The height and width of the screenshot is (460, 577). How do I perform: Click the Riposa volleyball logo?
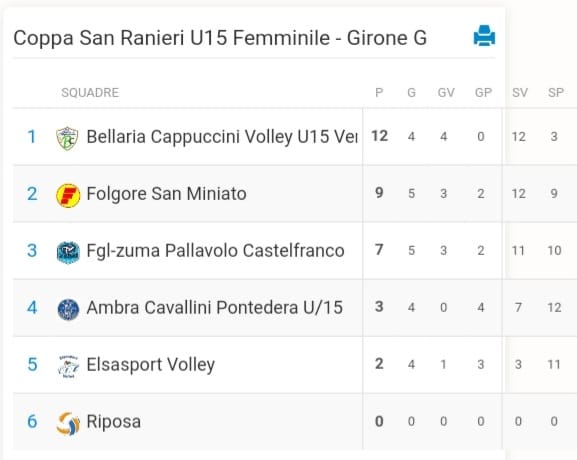point(68,423)
